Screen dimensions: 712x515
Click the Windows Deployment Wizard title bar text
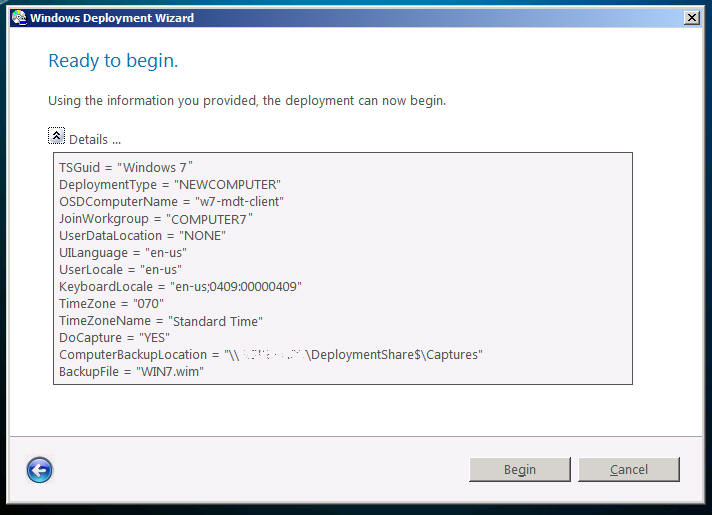point(112,18)
